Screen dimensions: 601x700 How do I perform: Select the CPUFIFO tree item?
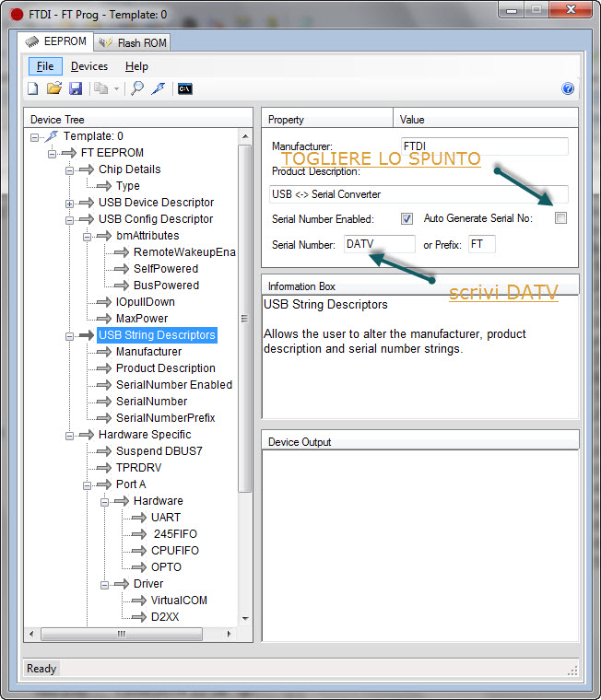click(x=175, y=551)
